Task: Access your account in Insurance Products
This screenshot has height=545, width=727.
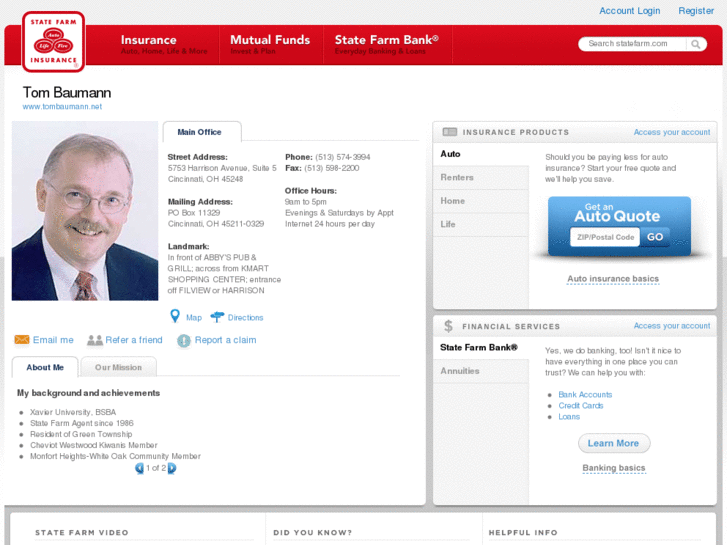Action: (672, 132)
